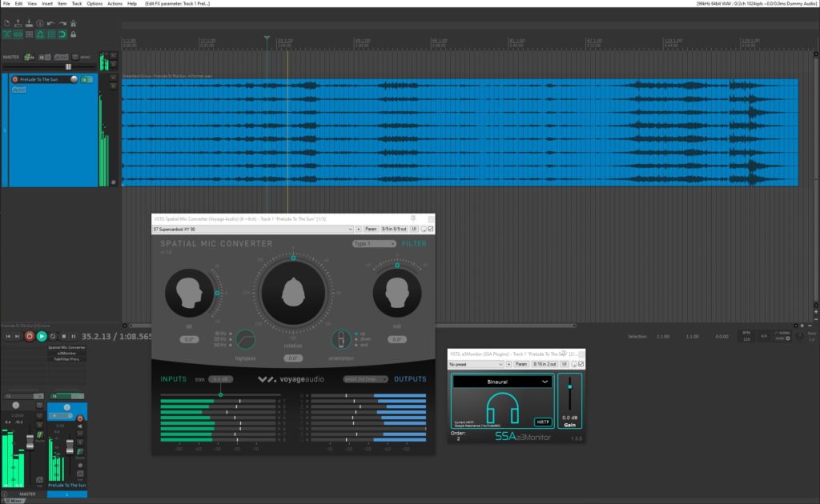This screenshot has height=504, width=820.
Task: Click the Save project toolbar icon
Action: (29, 23)
